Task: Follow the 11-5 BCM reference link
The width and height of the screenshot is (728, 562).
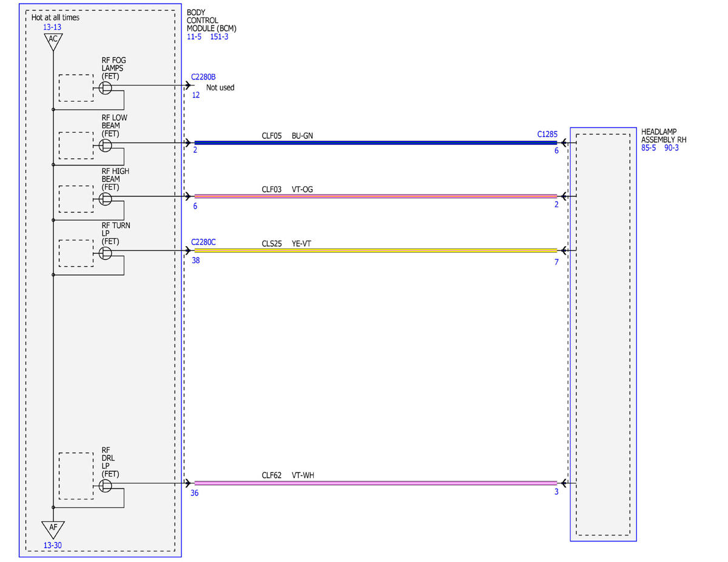Action: point(194,37)
